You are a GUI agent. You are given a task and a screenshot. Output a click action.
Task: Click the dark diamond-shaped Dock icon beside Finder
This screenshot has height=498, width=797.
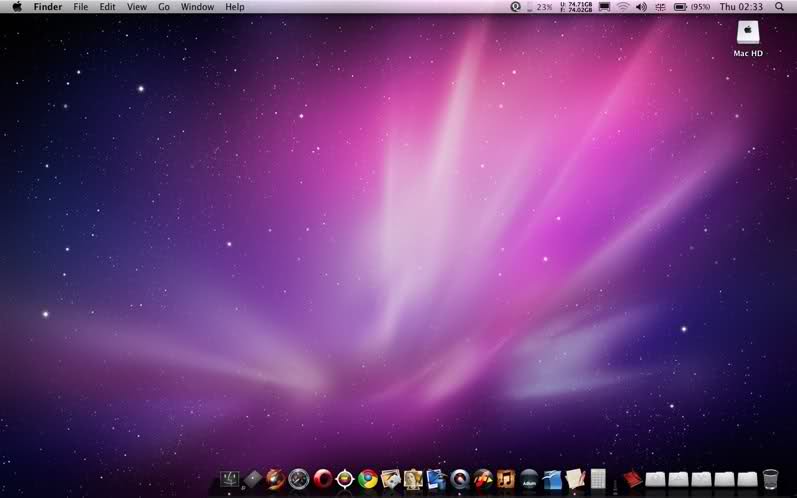(252, 479)
